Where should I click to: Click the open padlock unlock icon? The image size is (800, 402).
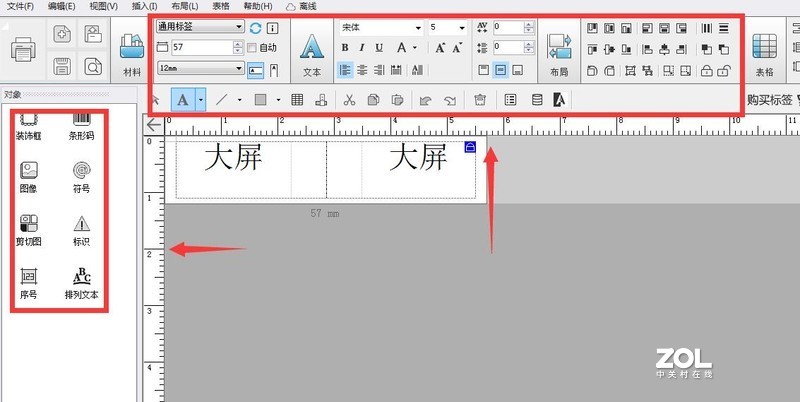point(723,70)
